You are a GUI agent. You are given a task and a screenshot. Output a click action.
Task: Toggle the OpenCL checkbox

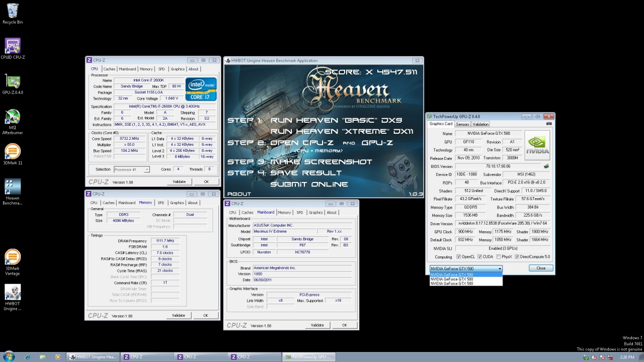[x=458, y=257]
